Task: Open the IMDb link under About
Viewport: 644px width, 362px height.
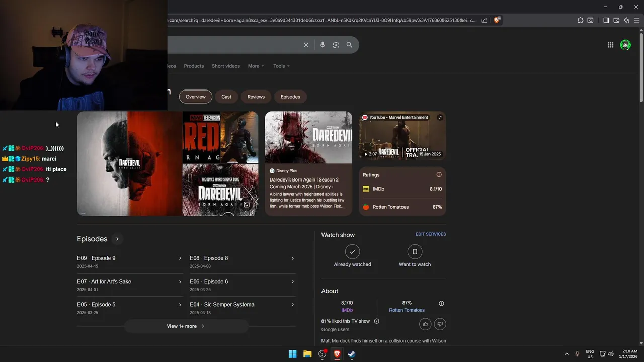Action: point(347,310)
